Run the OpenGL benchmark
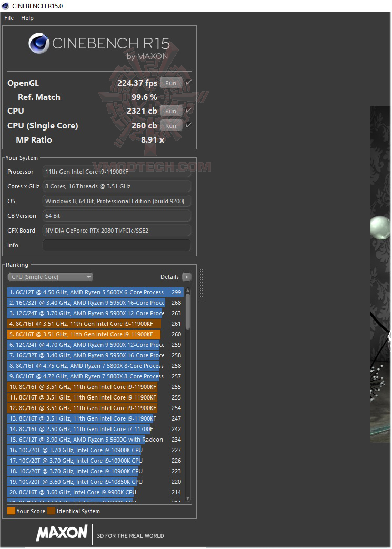Image resolution: width=392 pixels, height=549 pixels. pos(171,83)
